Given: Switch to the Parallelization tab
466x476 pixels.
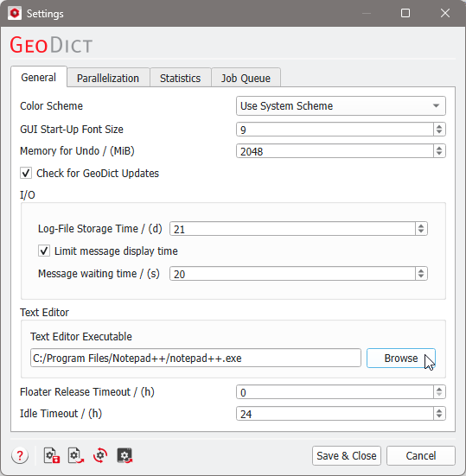Looking at the screenshot, I should tap(108, 78).
